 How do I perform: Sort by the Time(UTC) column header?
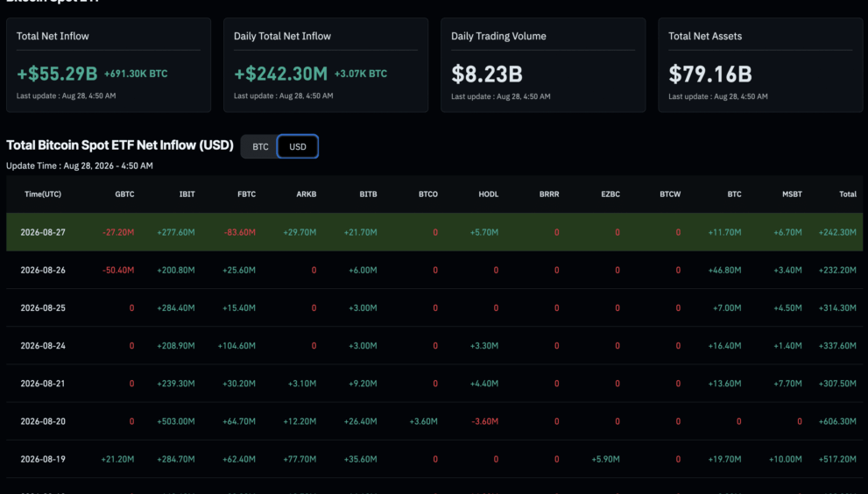[x=43, y=194]
